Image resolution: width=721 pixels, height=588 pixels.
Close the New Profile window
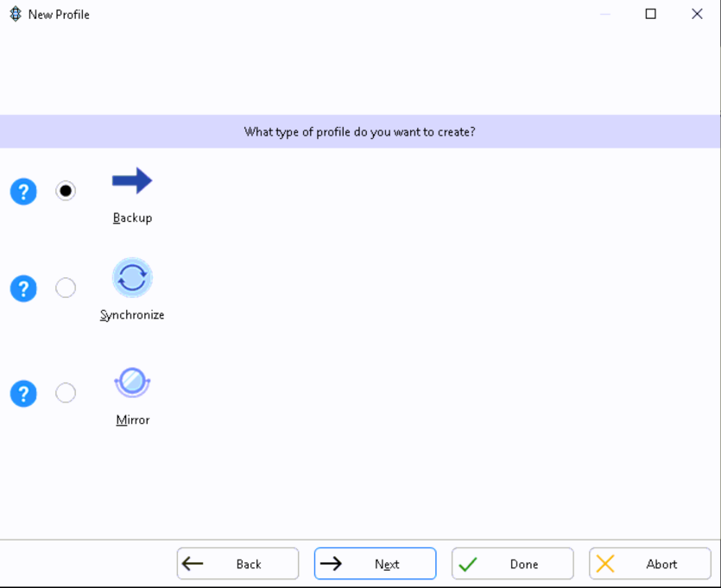point(697,14)
